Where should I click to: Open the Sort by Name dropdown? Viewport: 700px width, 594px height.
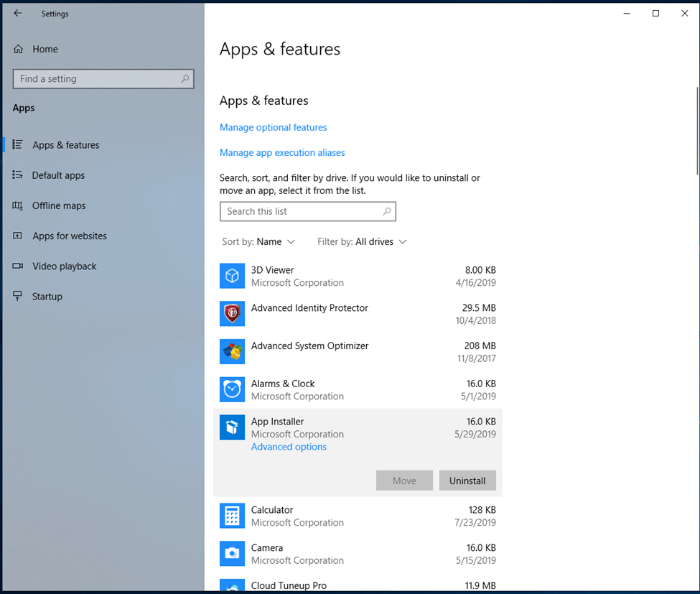pyautogui.click(x=258, y=241)
